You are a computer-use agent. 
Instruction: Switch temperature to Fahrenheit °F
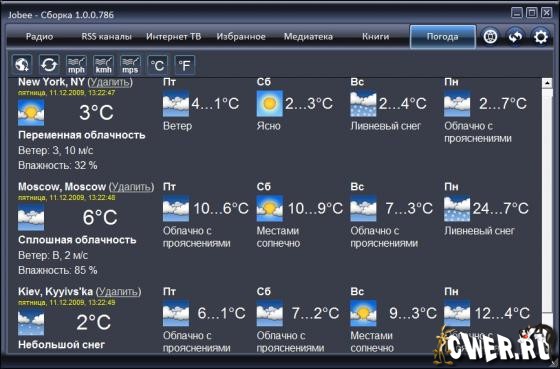[185, 65]
